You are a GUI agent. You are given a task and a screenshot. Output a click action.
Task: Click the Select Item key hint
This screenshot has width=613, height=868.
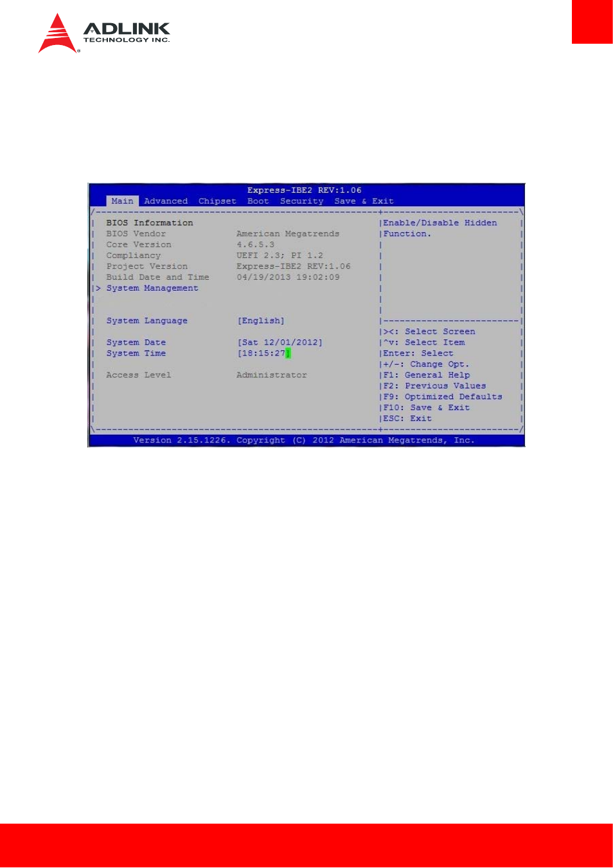(424, 343)
